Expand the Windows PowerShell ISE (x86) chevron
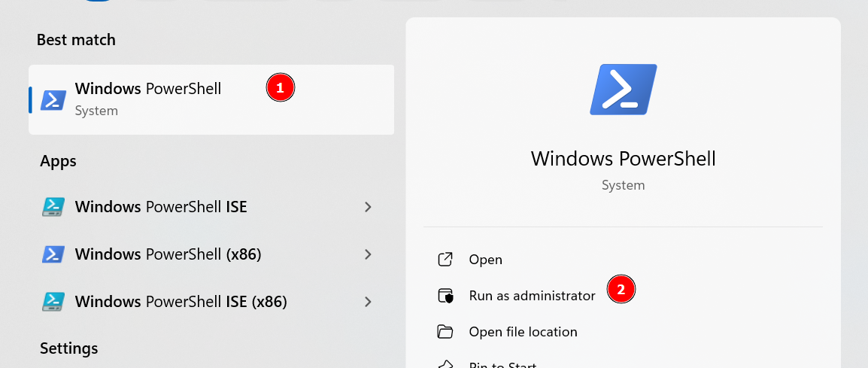868x368 pixels. pos(368,302)
